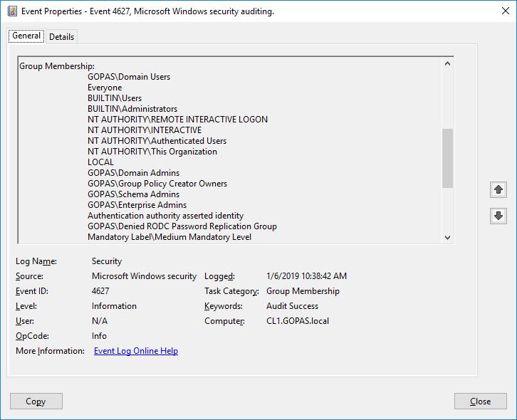Viewport: 517px width, 420px height.
Task: Click the 'Group Membership:' heading text
Action: [57, 66]
